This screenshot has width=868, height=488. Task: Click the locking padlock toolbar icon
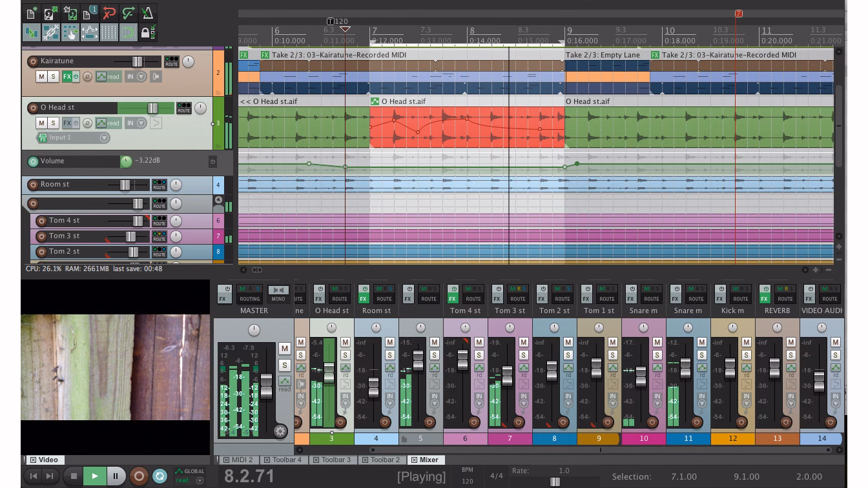click(x=147, y=32)
